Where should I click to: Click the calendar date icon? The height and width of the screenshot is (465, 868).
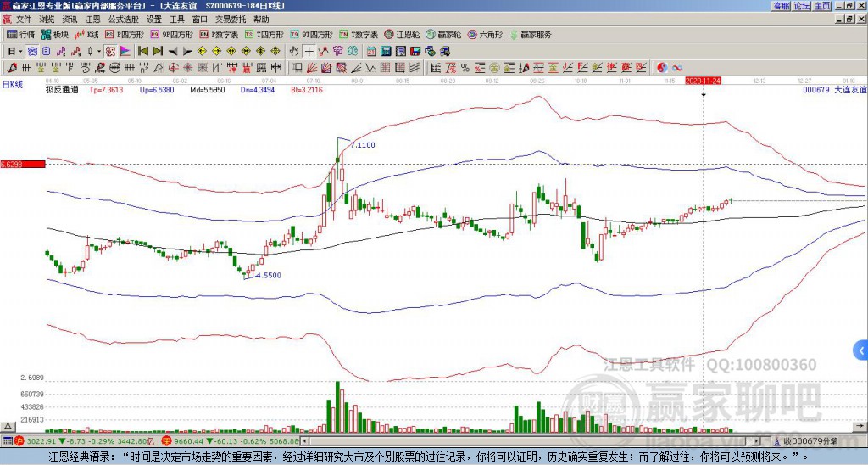371,52
